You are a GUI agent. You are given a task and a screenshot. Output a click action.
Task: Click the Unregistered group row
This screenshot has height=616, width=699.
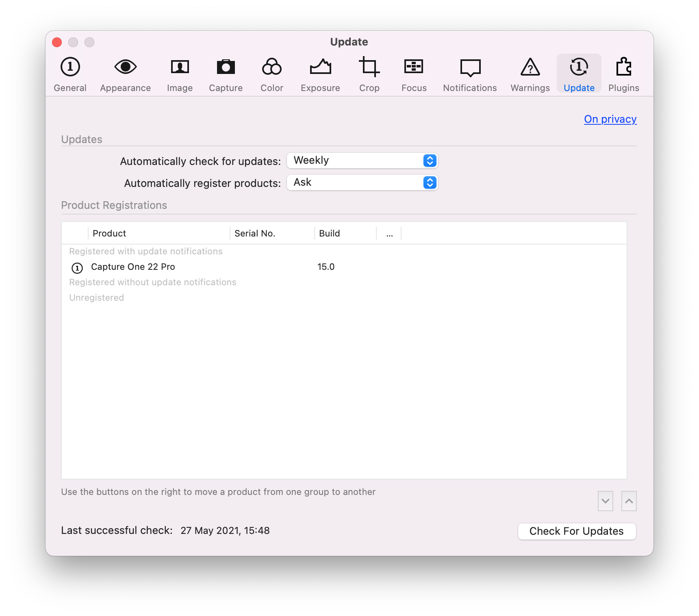(x=344, y=298)
